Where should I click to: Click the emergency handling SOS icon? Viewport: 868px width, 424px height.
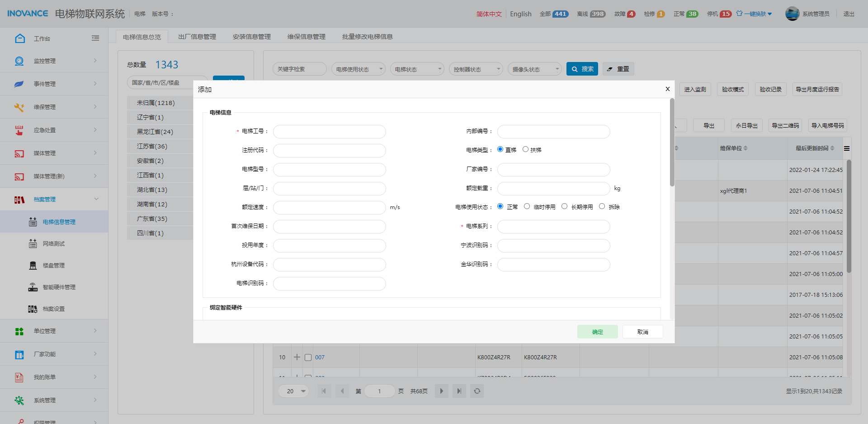coord(19,130)
